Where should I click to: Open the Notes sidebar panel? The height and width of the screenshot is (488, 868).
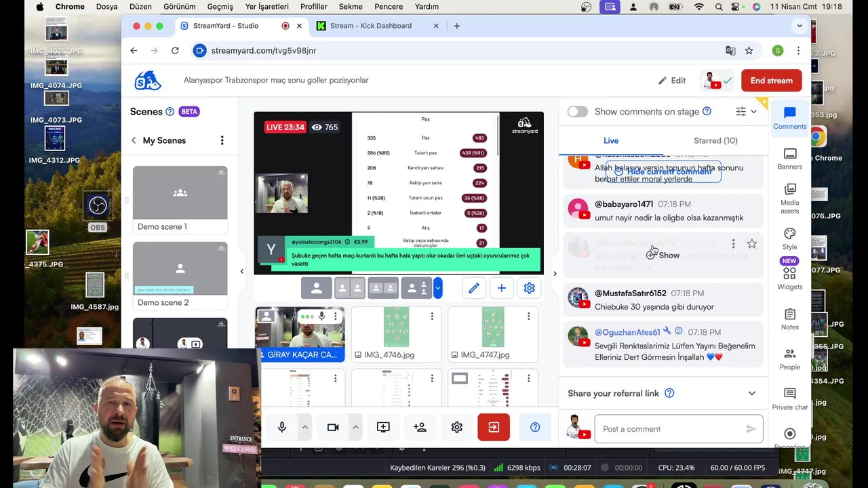(x=789, y=319)
